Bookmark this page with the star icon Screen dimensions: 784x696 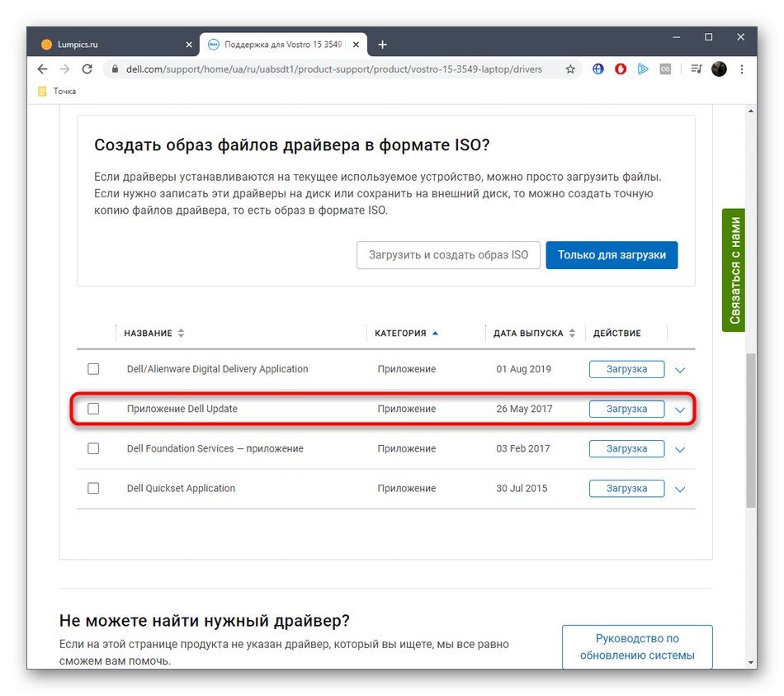[x=570, y=69]
